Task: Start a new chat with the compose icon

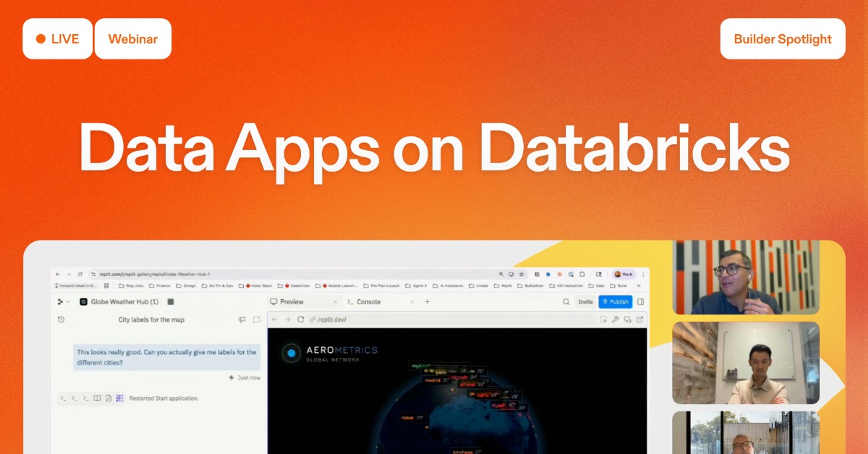Action: (x=257, y=319)
